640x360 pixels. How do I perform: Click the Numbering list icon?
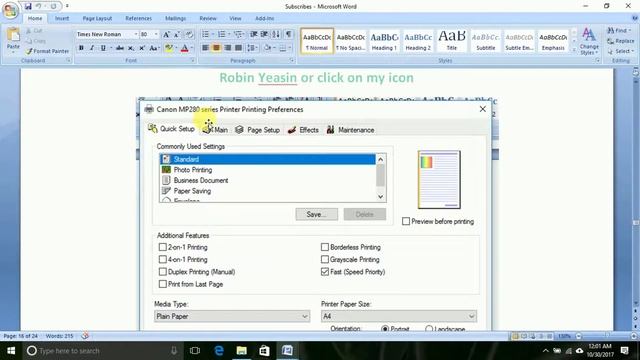coord(222,35)
